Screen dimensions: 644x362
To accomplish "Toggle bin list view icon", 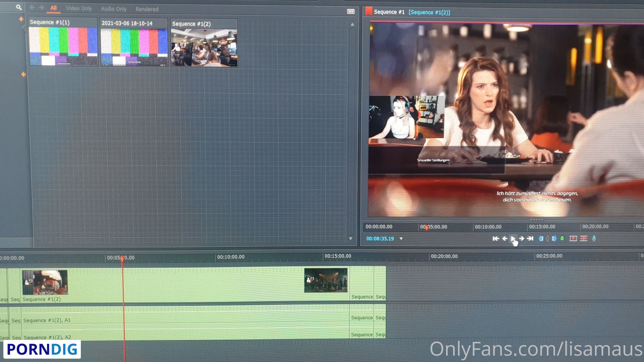I will click(351, 11).
